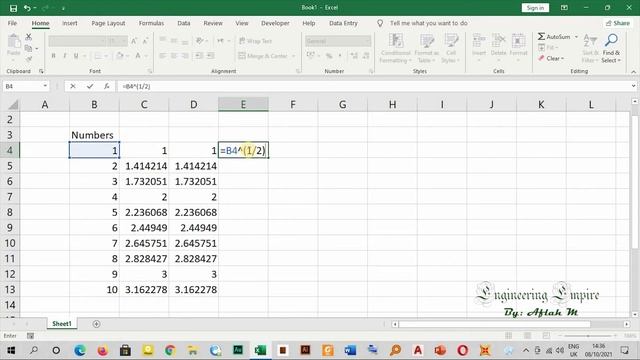This screenshot has height=360, width=640.
Task: Open Microsoft Edge from the taskbar
Action: point(80,350)
